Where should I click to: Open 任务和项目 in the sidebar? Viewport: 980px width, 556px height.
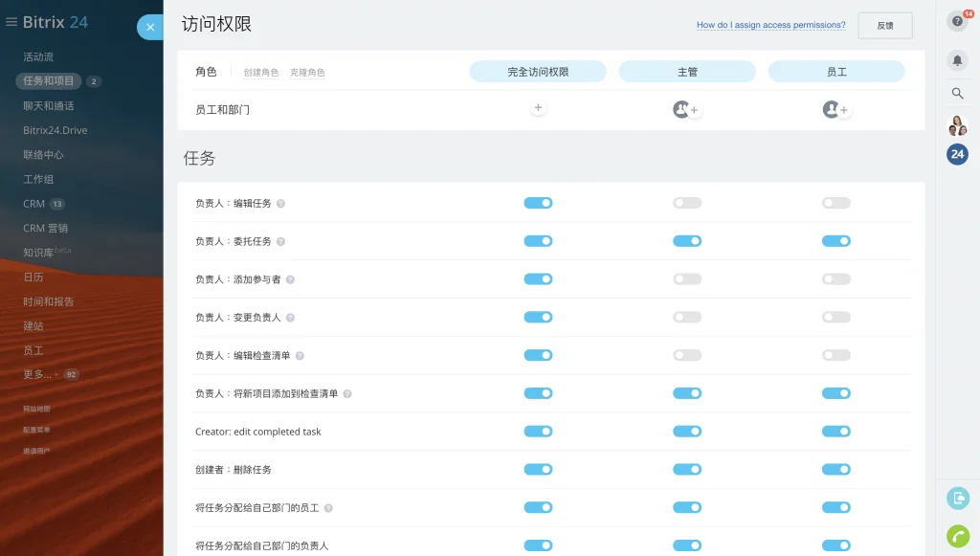click(49, 80)
